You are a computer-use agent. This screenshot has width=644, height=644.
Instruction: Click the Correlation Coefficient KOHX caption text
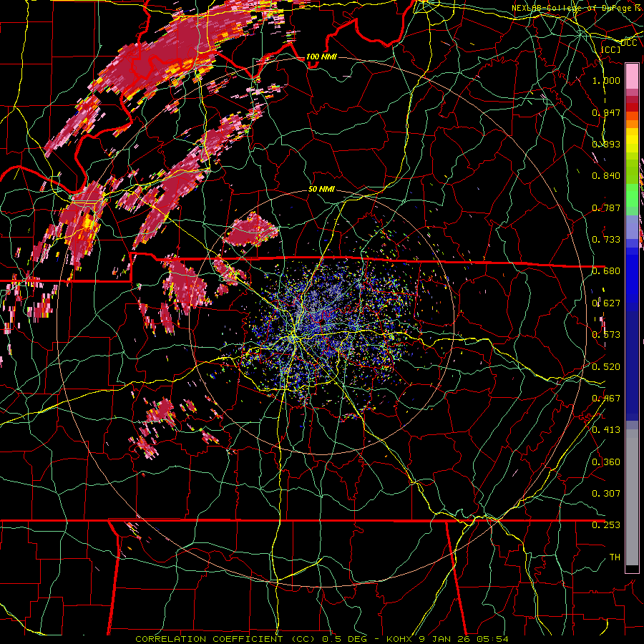321,639
